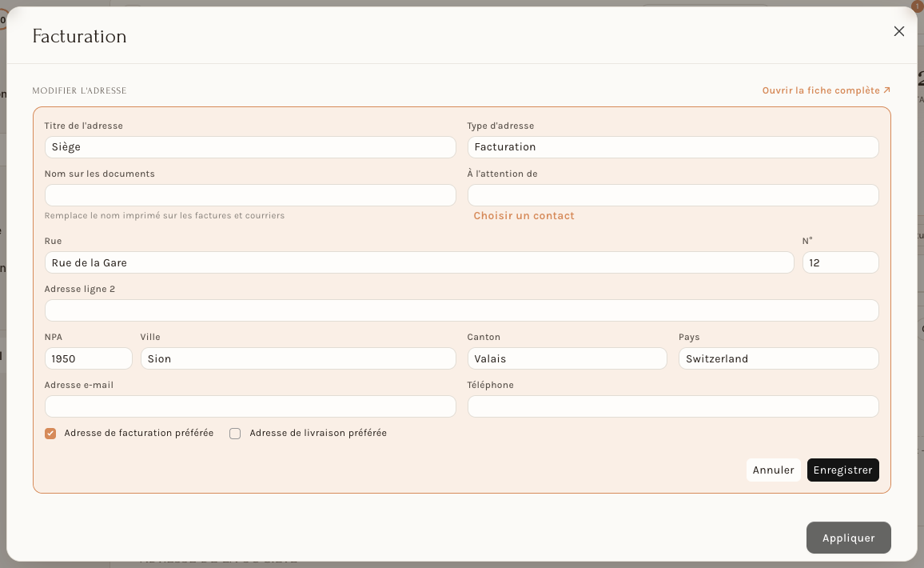This screenshot has width=924, height=568.
Task: Open the Pays field showing Switzerland
Action: point(779,358)
